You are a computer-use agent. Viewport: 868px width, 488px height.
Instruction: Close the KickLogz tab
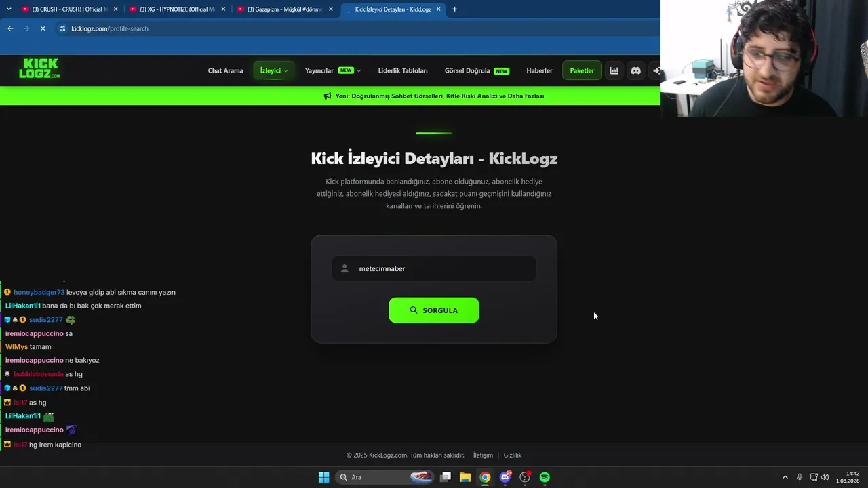tap(439, 9)
